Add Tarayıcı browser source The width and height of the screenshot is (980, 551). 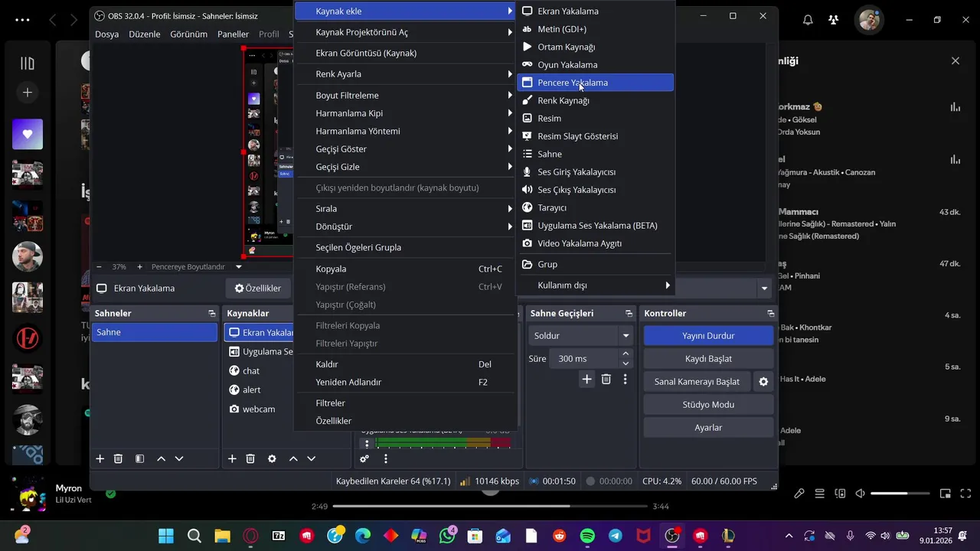[595, 207]
